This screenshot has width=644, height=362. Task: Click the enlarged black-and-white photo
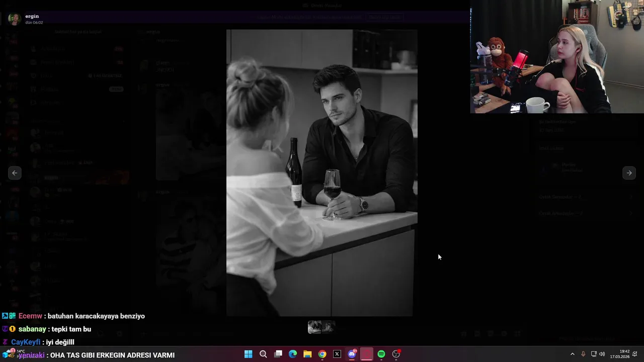click(321, 172)
